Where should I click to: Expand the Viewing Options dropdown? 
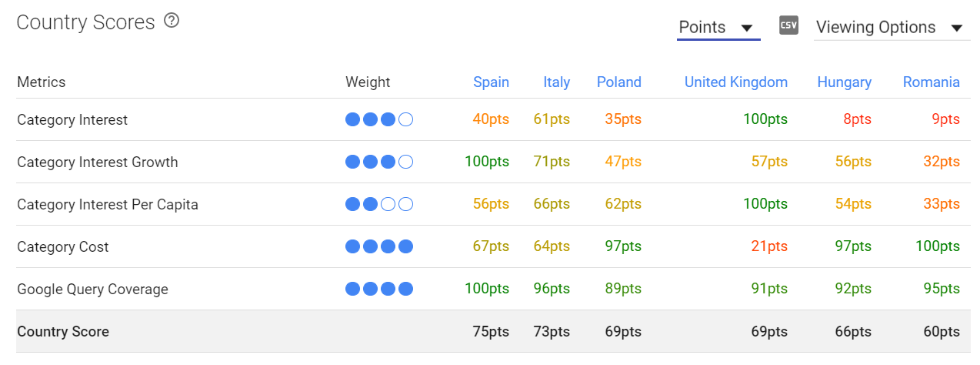892,28
